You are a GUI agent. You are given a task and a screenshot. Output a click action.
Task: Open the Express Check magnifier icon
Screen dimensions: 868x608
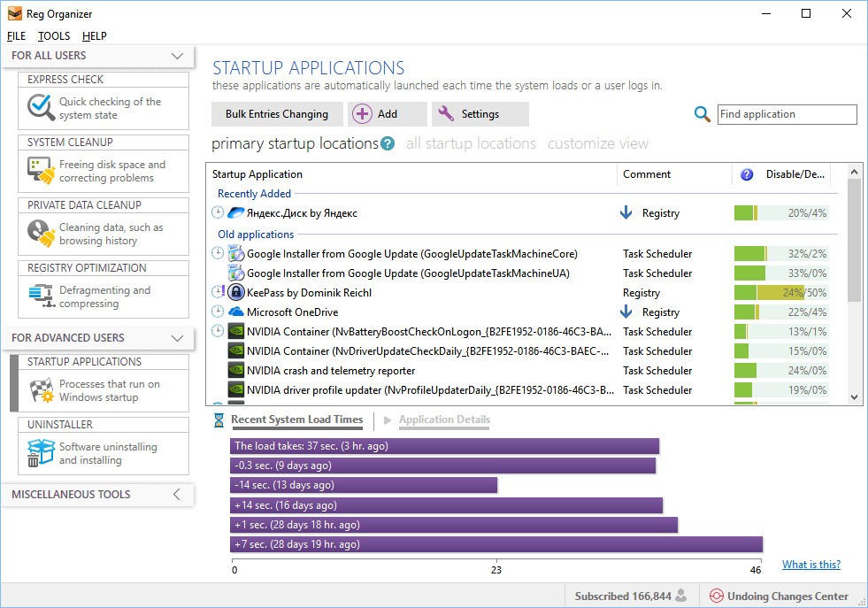pyautogui.click(x=41, y=108)
